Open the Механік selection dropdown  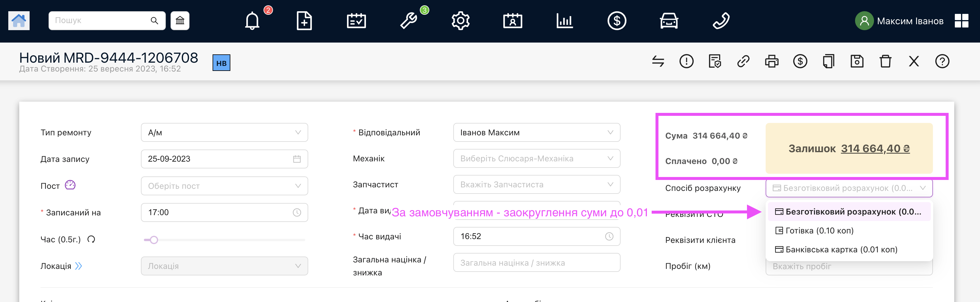(x=536, y=158)
